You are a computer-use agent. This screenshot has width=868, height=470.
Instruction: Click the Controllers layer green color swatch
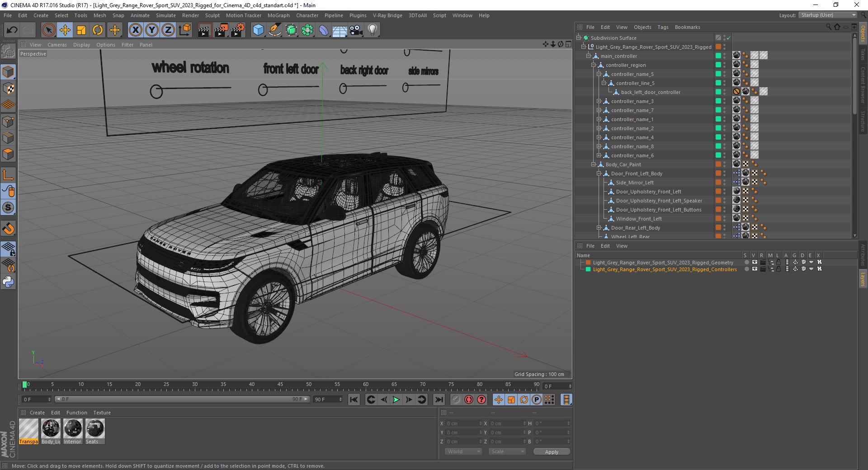pyautogui.click(x=588, y=269)
